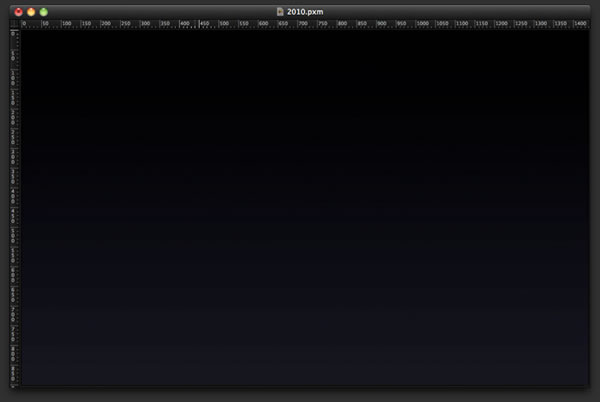Click the 1000 mark on the horizontal ruler
Viewport: 600px width, 402px height.
point(422,24)
